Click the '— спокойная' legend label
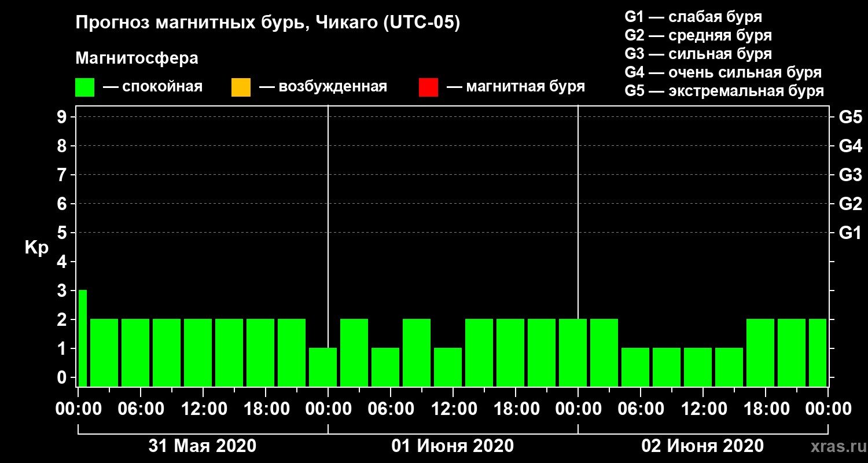This screenshot has width=868, height=463. tap(153, 87)
